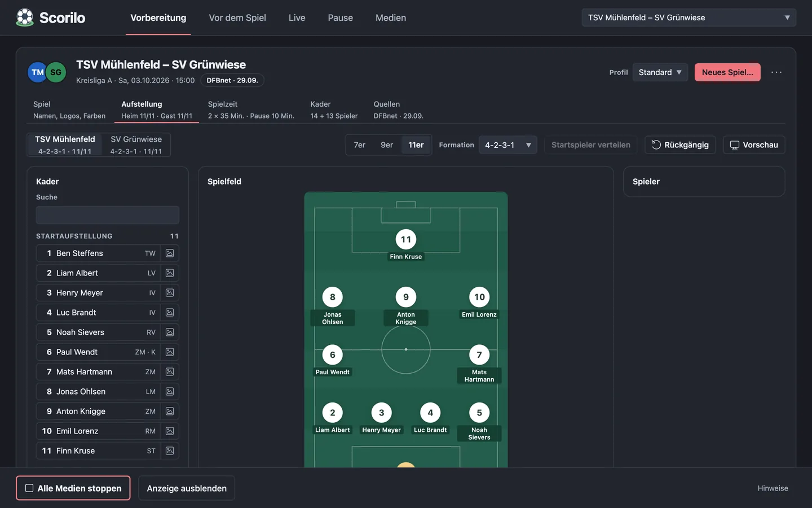Open image picker for Paul Wendt
812x508 pixels.
pyautogui.click(x=170, y=352)
